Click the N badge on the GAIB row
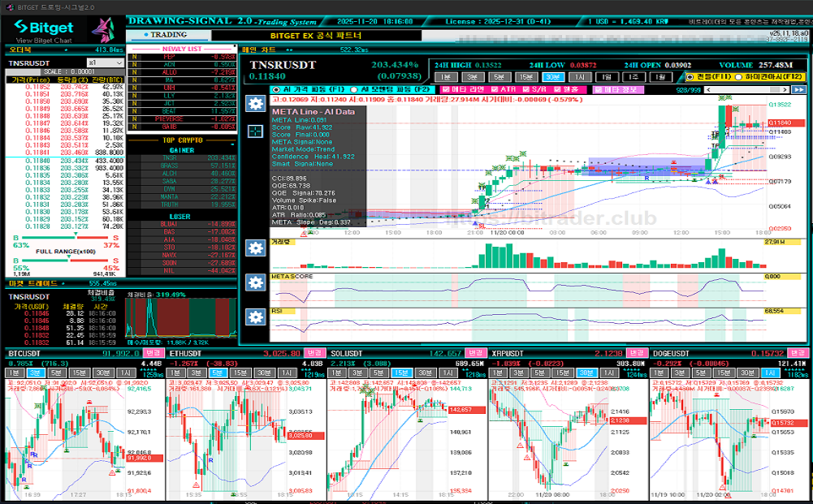This screenshot has height=504, width=813. pos(134,127)
